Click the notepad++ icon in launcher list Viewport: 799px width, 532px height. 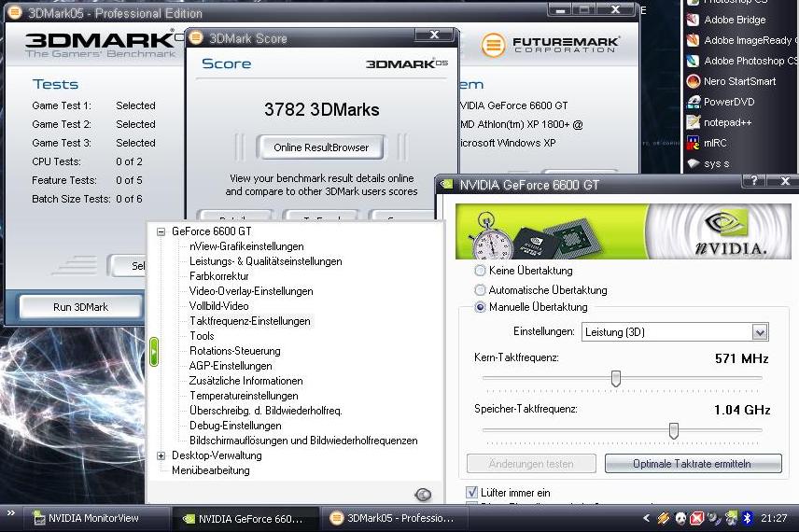tap(693, 122)
